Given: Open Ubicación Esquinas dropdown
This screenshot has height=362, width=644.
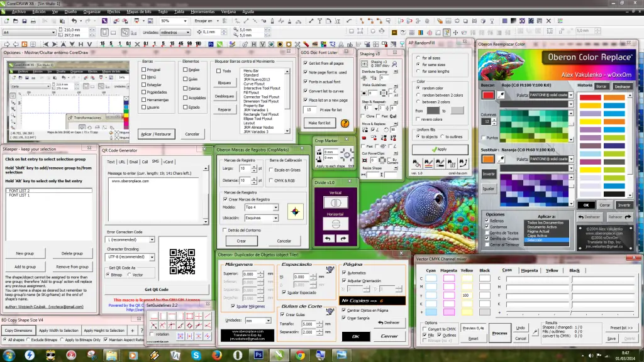Looking at the screenshot, I should 275,218.
